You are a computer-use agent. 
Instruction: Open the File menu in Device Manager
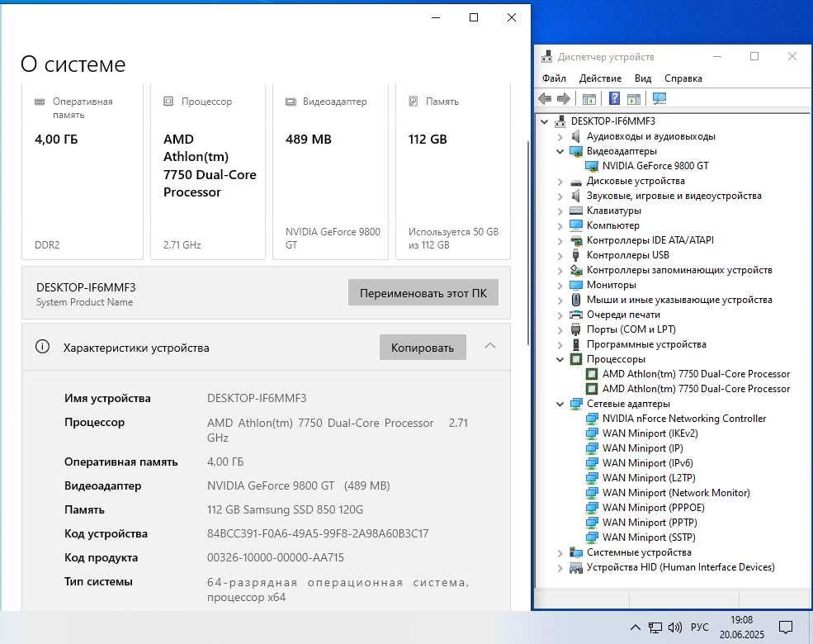coord(554,78)
